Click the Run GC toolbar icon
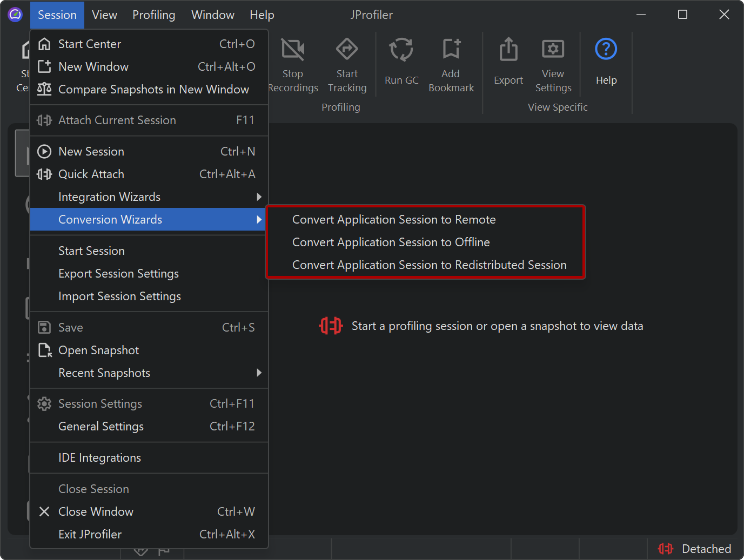This screenshot has height=560, width=744. tap(401, 50)
